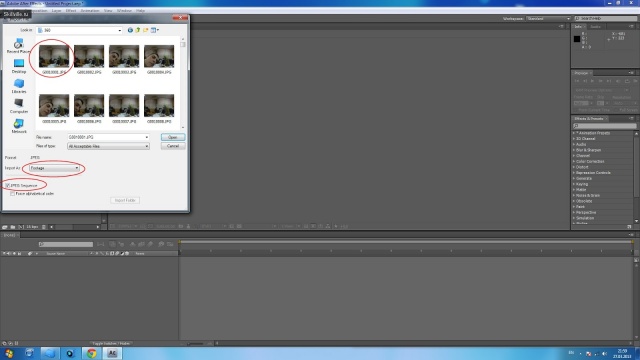
Task: Click the new folder icon in Project panel footer
Action: tap(13, 227)
